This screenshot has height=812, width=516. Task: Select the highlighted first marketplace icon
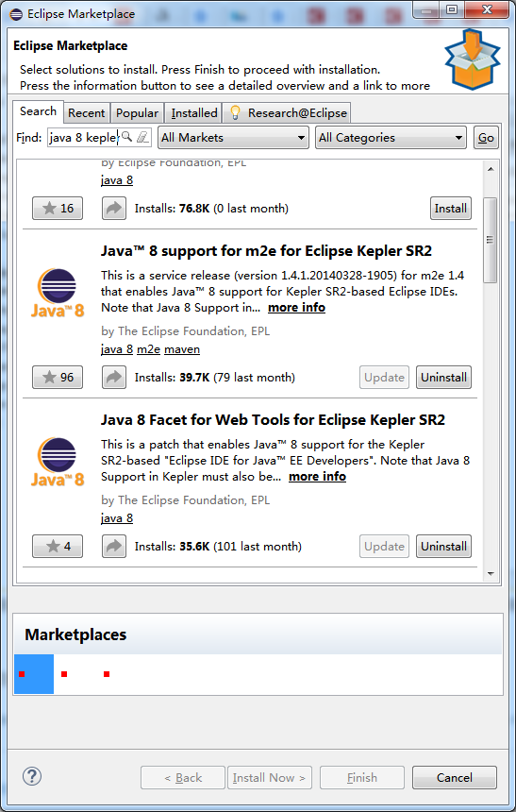click(34, 674)
